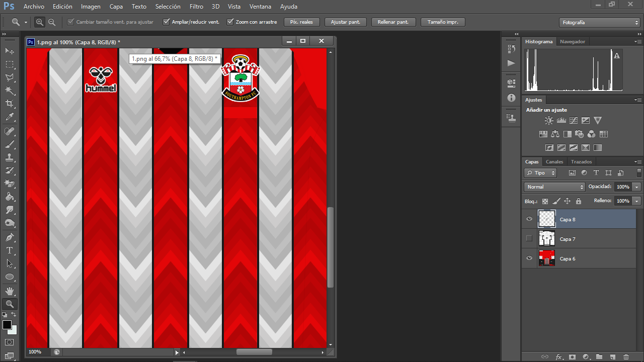Open the Histograma panel options menu
The image size is (644, 362).
[x=638, y=42]
